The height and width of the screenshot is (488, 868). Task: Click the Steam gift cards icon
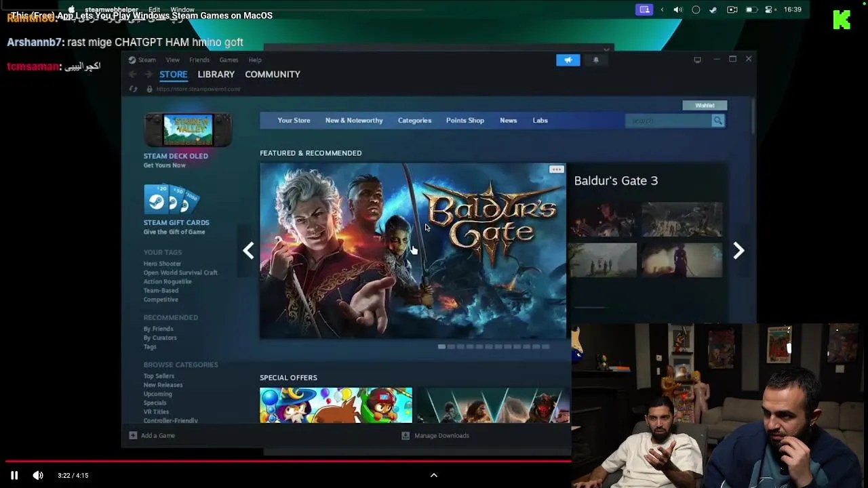click(x=171, y=200)
